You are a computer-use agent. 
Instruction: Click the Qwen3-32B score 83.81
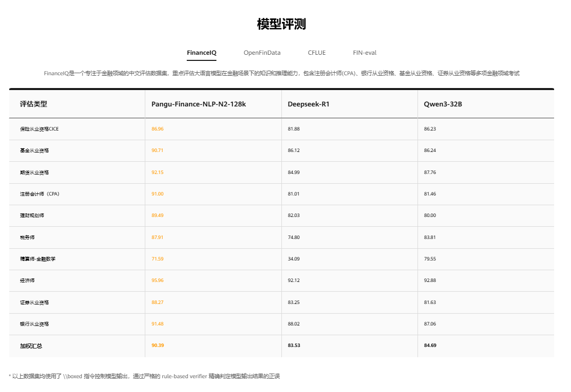point(430,237)
